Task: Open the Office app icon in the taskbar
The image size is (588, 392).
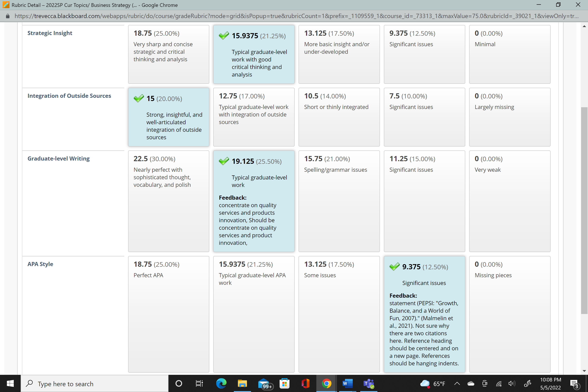Action: click(306, 383)
